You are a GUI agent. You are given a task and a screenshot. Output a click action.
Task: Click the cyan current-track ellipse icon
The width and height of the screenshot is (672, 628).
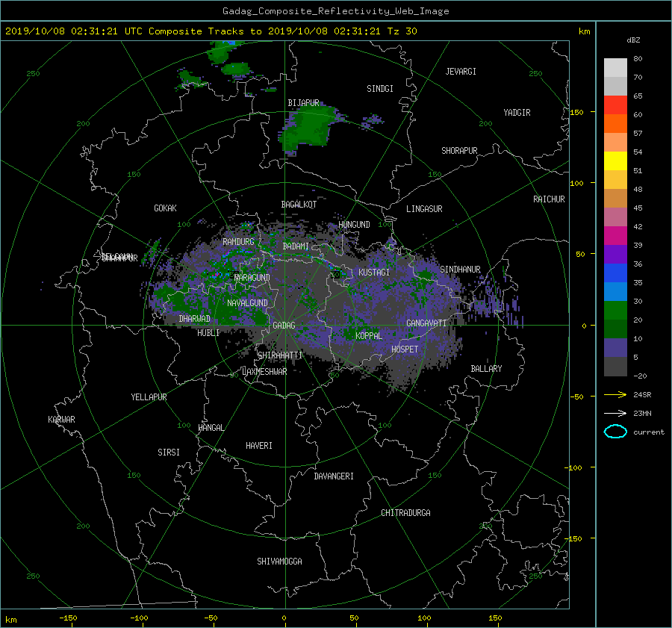pos(615,432)
